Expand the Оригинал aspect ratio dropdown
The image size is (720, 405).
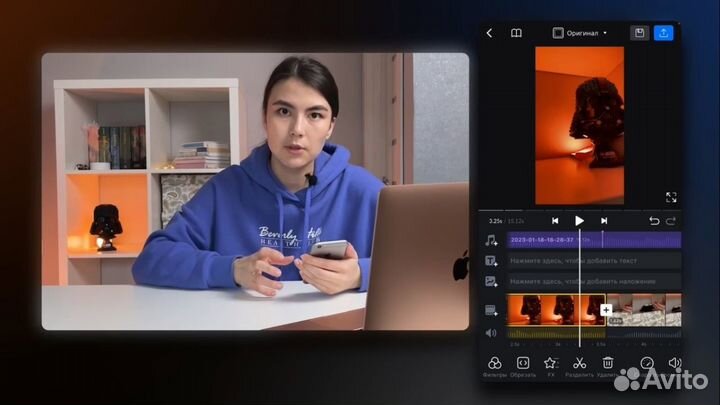pos(580,33)
